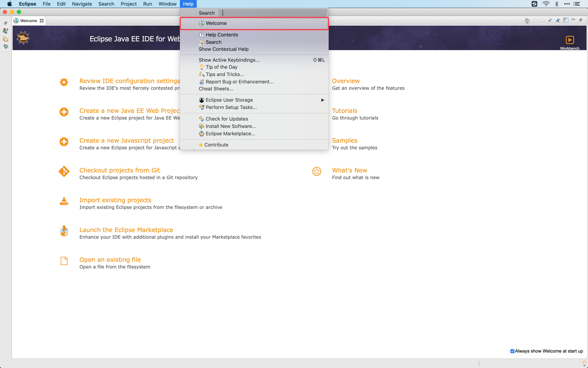Click the gear icon beside Review IDE configuration
The height and width of the screenshot is (368, 588).
click(64, 82)
